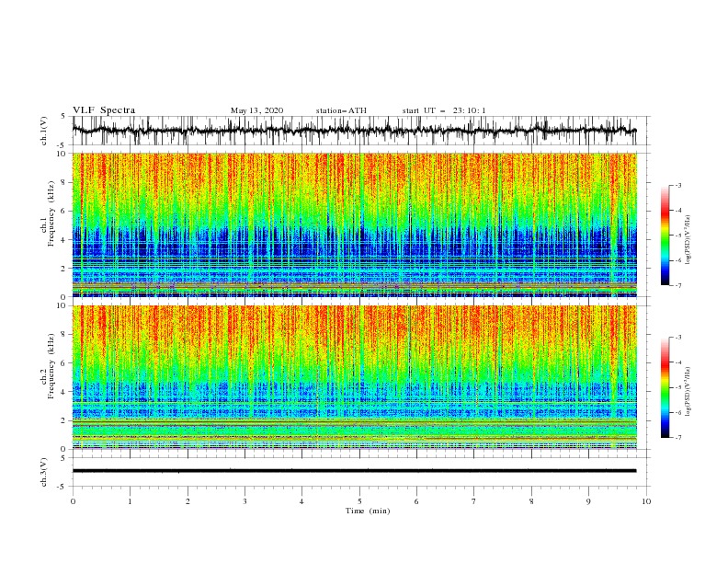Click the ch.1 spectrogram color scale bar
This screenshot has height=563, width=728.
tap(665, 236)
